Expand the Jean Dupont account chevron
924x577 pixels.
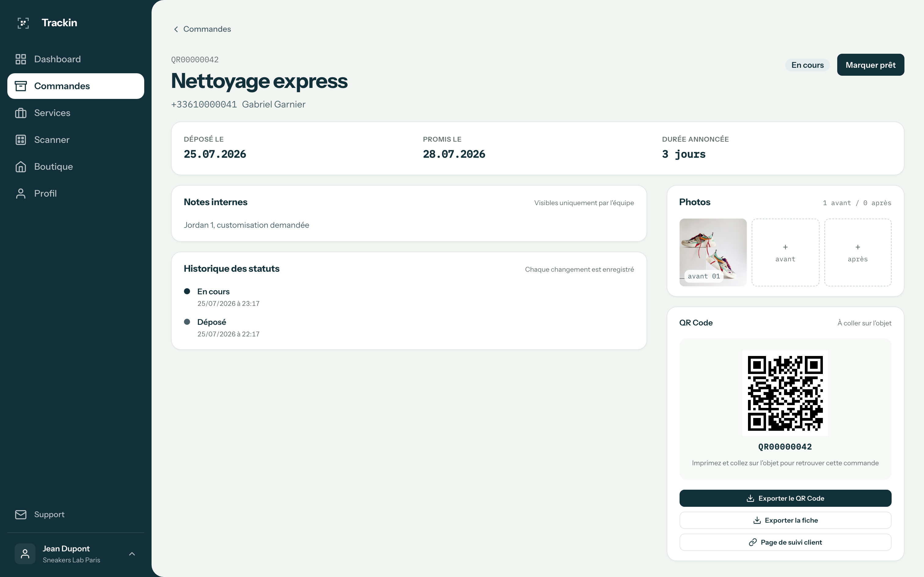coord(132,554)
